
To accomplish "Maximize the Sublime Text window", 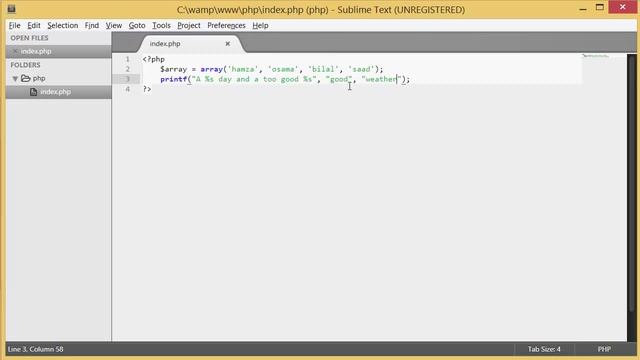I will point(600,7).
